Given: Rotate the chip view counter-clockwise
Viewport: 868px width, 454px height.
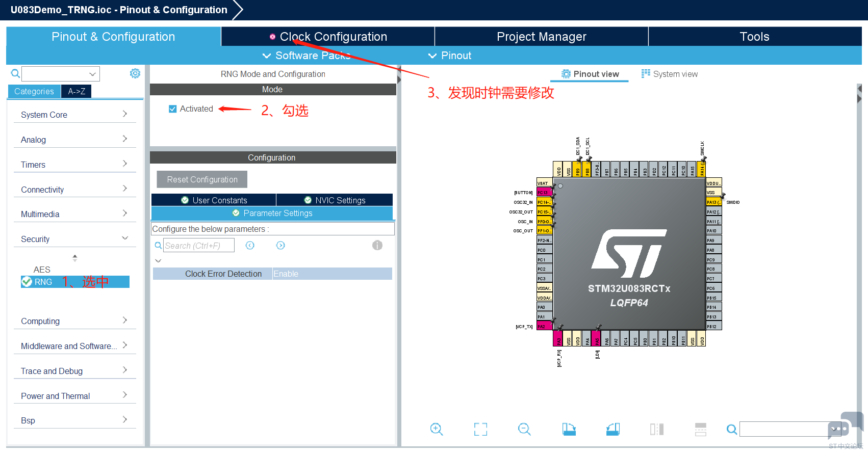Looking at the screenshot, I should (x=613, y=429).
